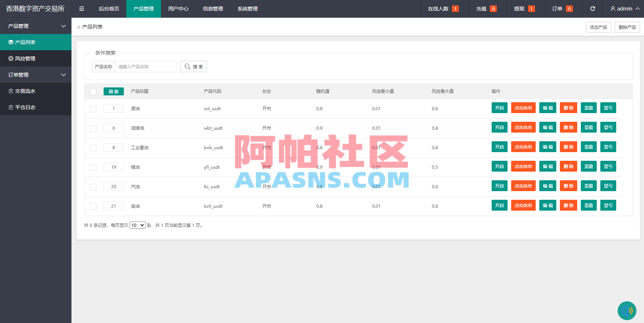Screen dimensions: 644x323
Task: Click 编辑 for the bnb_usdt row
Action: (548, 147)
